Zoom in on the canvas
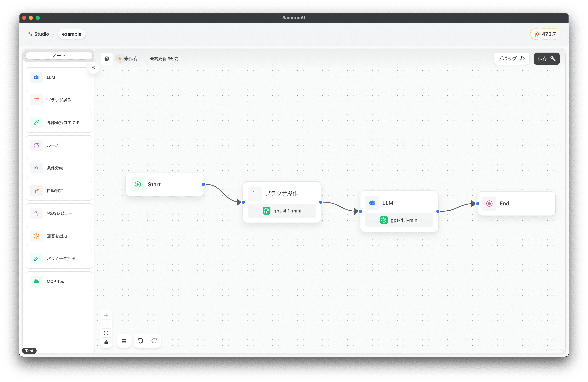 coord(106,315)
